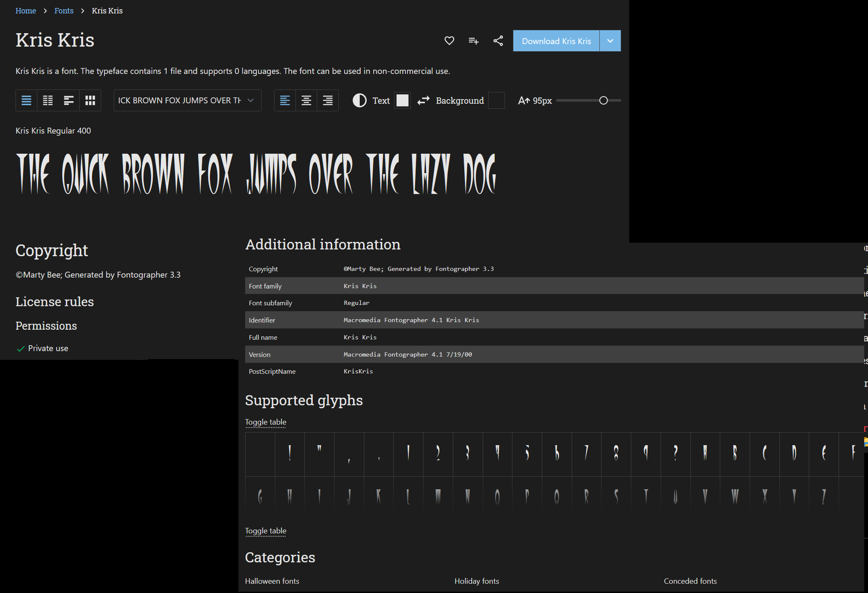The width and height of the screenshot is (868, 593).
Task: Click the font preview sample text
Action: tap(256, 173)
